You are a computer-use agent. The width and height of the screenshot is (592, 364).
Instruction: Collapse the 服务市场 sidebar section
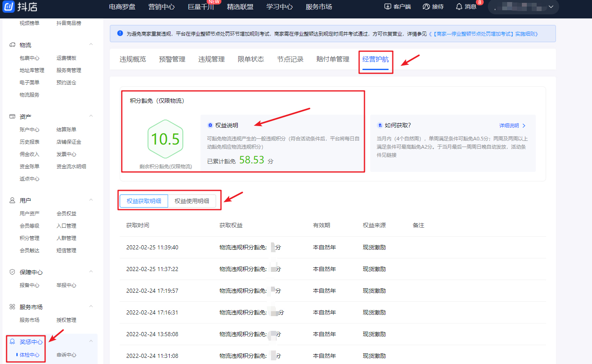pyautogui.click(x=91, y=306)
